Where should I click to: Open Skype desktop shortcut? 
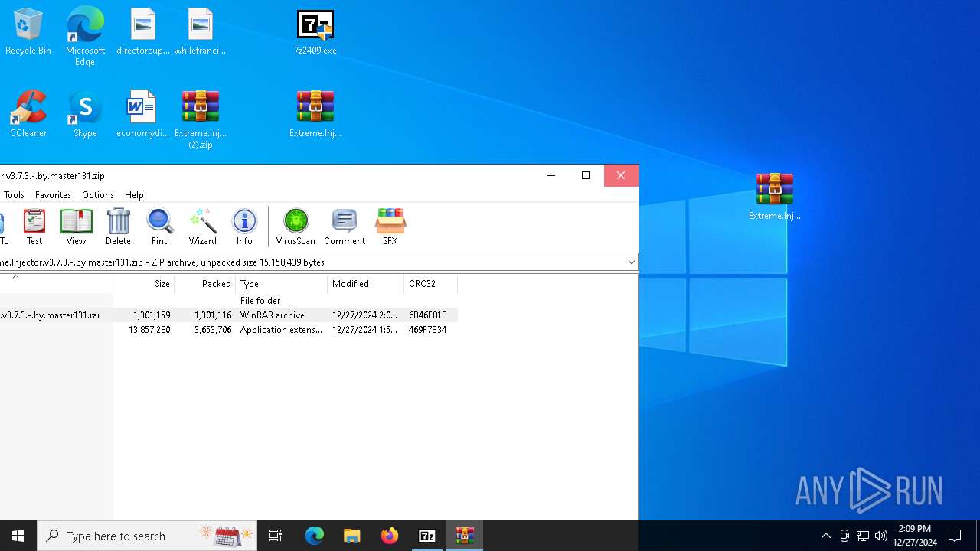85,114
